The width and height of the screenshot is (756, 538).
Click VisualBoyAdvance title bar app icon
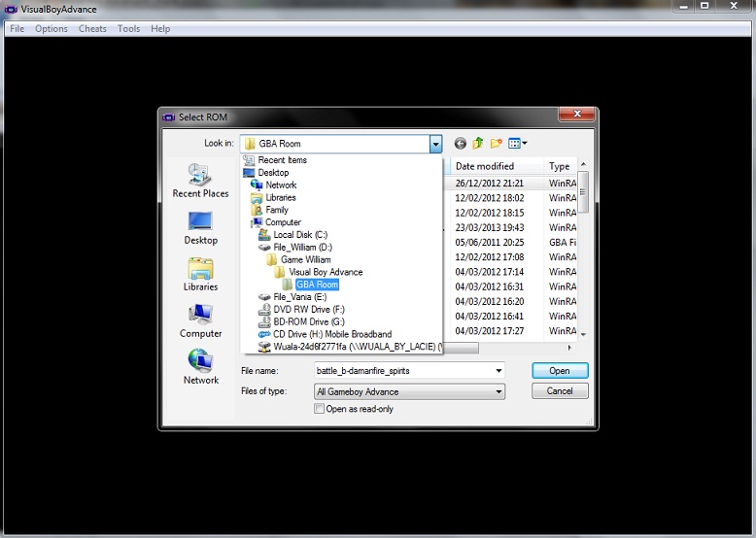[x=11, y=9]
